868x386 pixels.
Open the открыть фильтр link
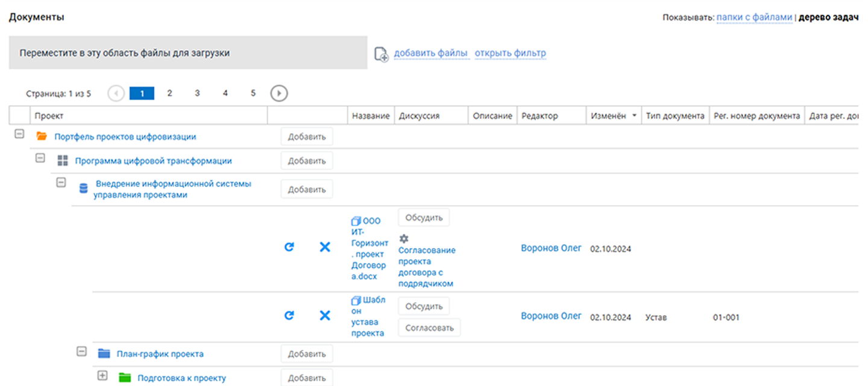pos(510,53)
